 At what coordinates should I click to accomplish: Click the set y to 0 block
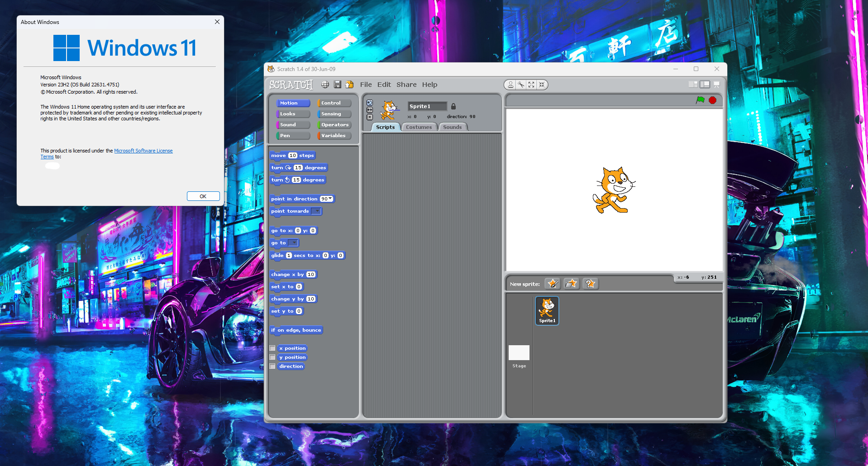[x=287, y=311]
